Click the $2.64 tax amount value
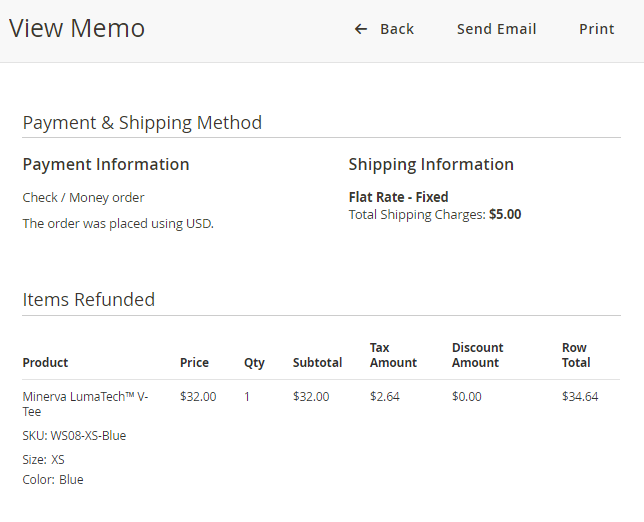Screen dimensions: 644x522 click(x=384, y=397)
